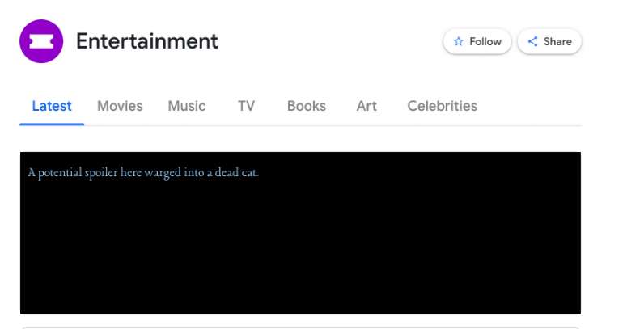Click the star icon in Follow
The height and width of the screenshot is (329, 644).
coord(459,41)
